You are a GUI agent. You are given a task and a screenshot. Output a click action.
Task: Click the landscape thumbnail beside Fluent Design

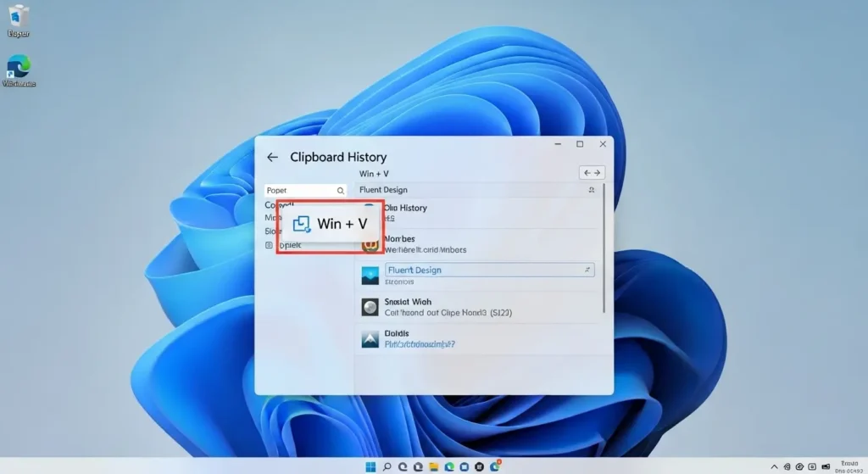(x=370, y=276)
